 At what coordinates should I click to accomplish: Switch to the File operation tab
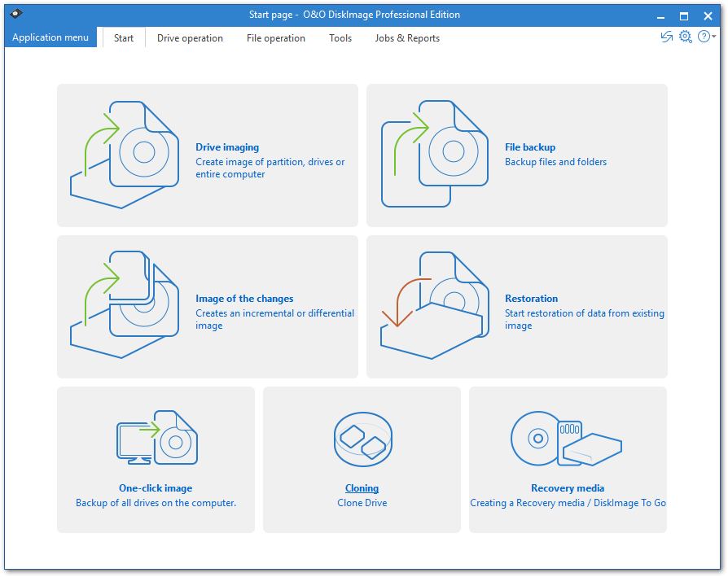275,37
